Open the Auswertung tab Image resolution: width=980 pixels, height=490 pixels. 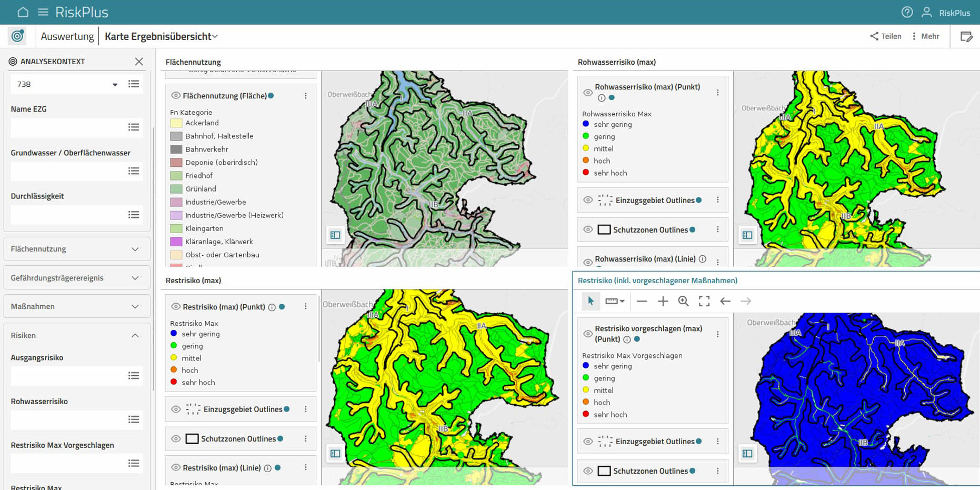(67, 36)
